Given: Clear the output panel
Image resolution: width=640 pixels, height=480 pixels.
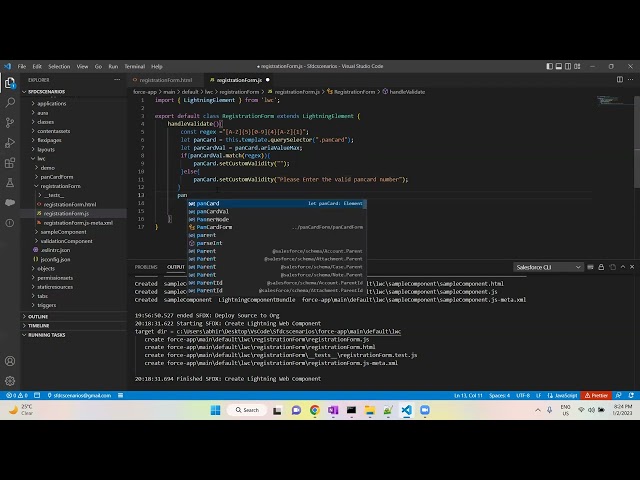Looking at the screenshot, I should coord(590,267).
